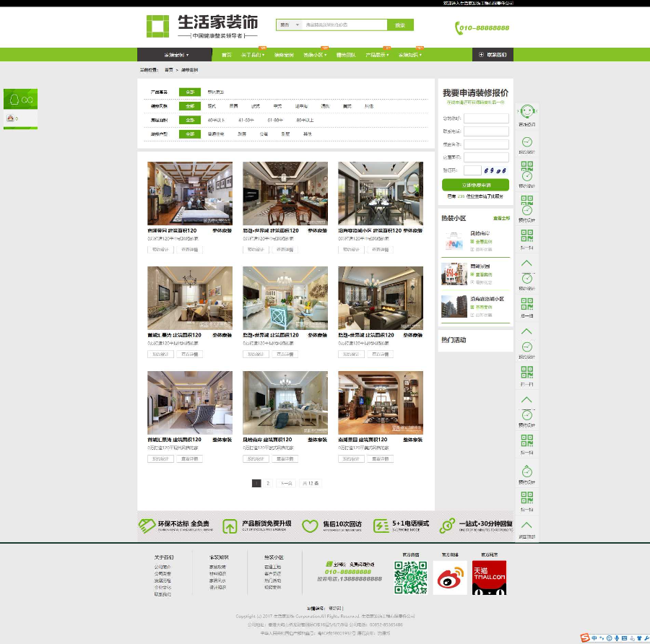Select the 欧式 style filter
This screenshot has width=650, height=644.
coord(256,106)
